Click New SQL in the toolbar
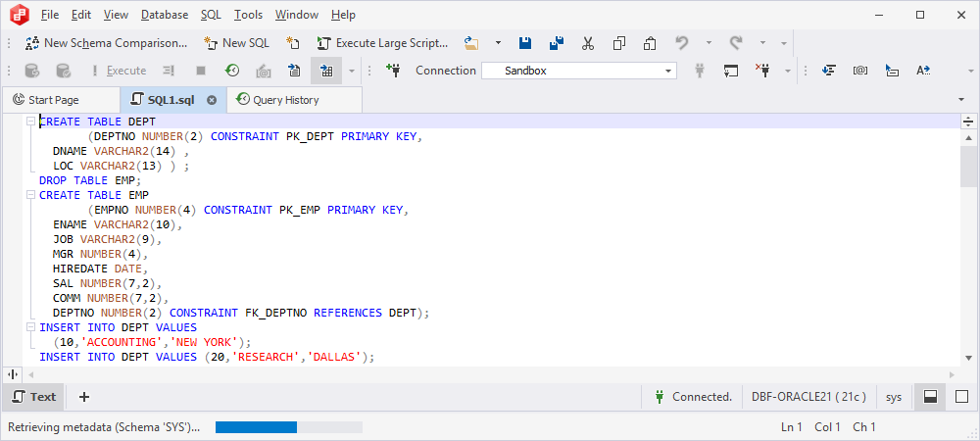The width and height of the screenshot is (980, 441). pyautogui.click(x=237, y=43)
